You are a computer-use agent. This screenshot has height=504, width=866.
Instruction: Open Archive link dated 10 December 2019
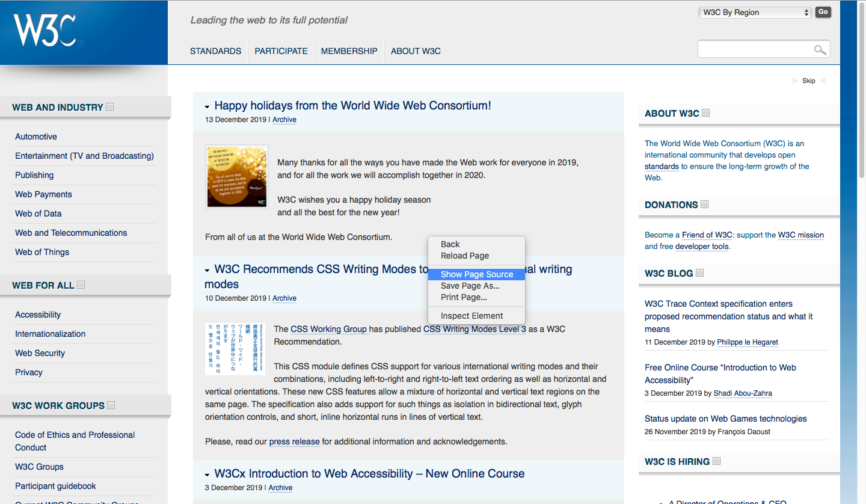(284, 298)
